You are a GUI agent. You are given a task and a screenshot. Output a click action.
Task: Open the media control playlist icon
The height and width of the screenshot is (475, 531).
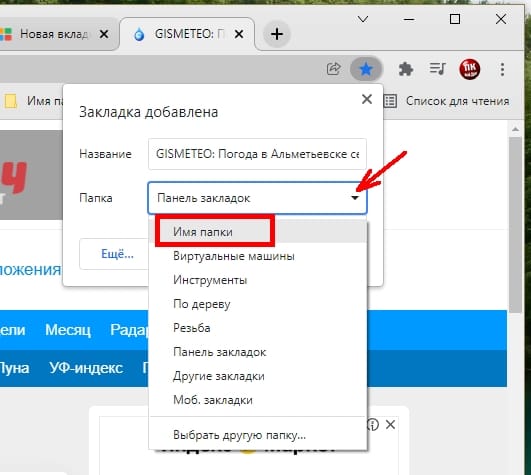pos(438,69)
